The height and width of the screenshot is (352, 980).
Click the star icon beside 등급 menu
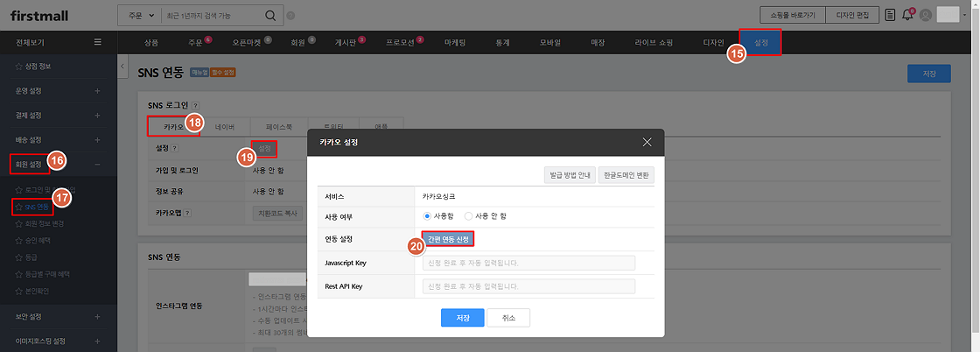[x=18, y=257]
